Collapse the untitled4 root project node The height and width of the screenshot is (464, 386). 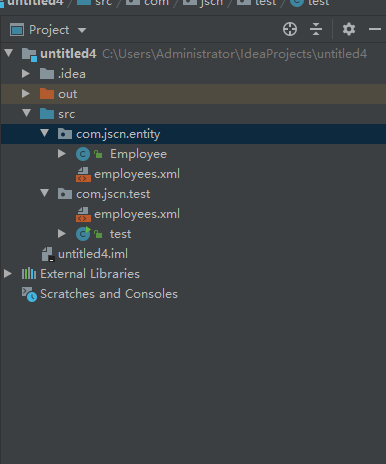click(x=9, y=53)
